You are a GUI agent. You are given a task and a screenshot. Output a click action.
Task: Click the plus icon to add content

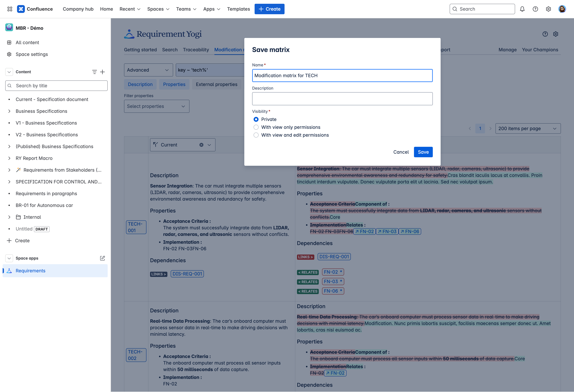click(102, 72)
